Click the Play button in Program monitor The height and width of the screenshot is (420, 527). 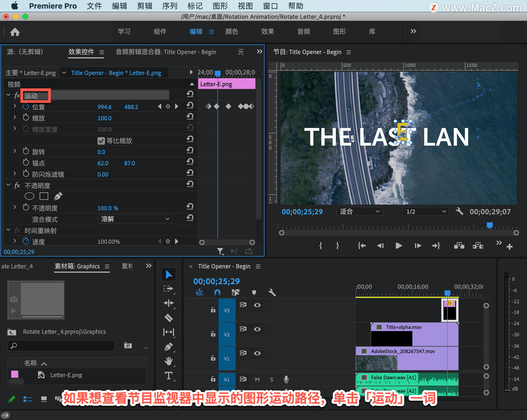point(399,246)
